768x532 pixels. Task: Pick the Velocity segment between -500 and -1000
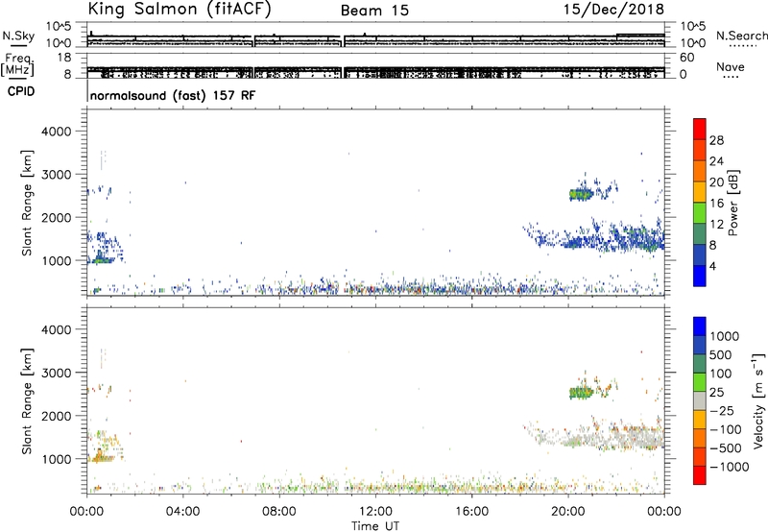[700, 456]
